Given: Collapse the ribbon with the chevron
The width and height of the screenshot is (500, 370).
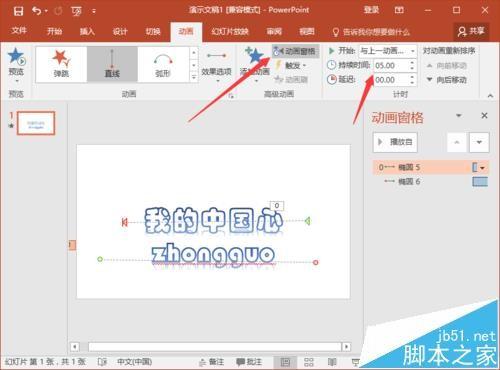Looking at the screenshot, I should tap(490, 96).
